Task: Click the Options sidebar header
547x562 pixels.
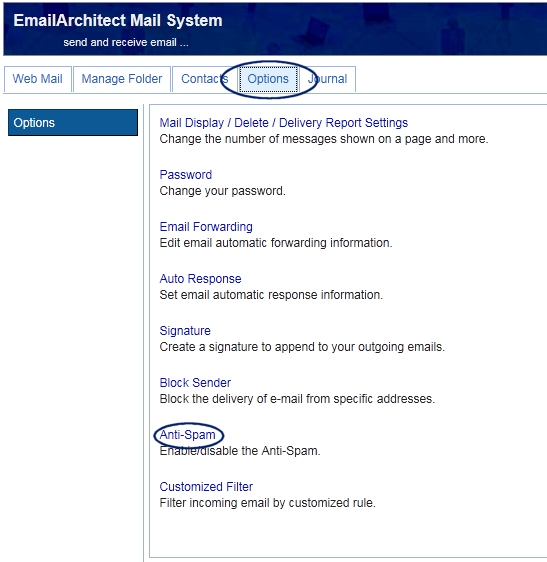Action: tap(73, 123)
